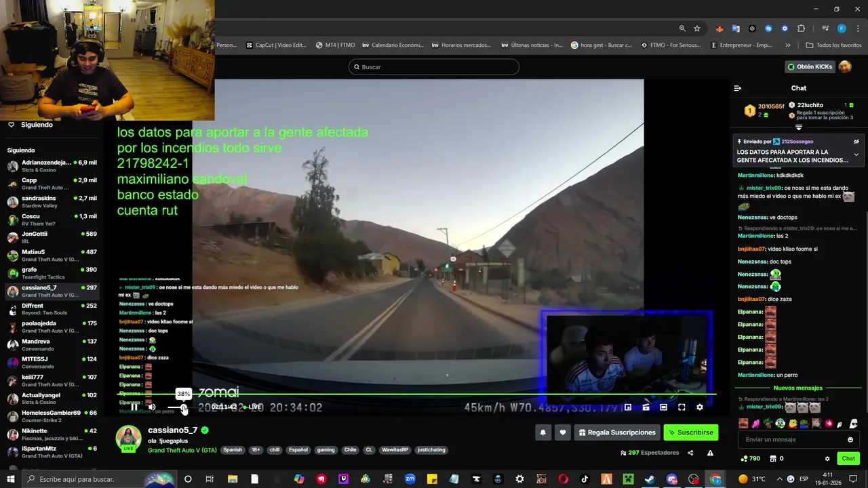The height and width of the screenshot is (488, 868).
Task: Toggle bell notifications for cassiano5_7
Action: pos(542,432)
